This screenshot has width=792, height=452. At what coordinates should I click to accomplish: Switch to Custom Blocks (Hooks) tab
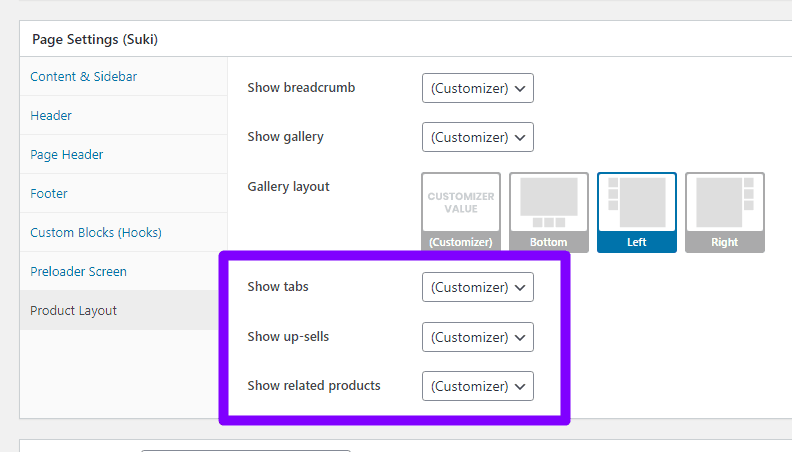(96, 232)
